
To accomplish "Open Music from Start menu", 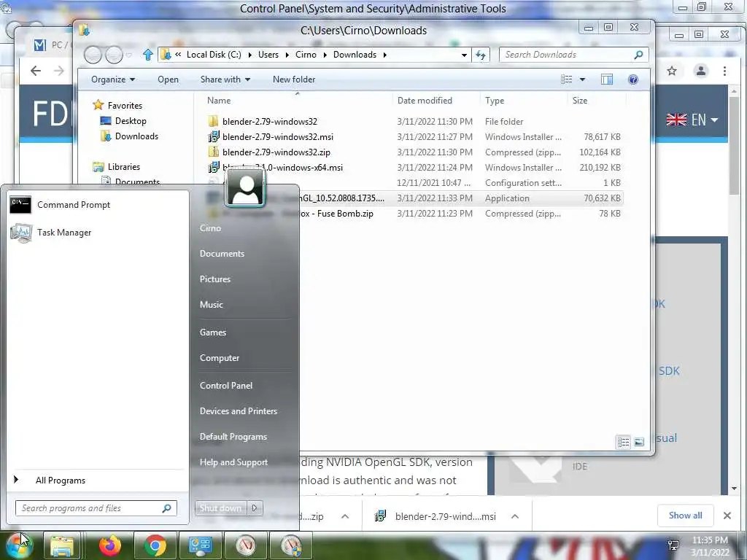I will point(211,305).
